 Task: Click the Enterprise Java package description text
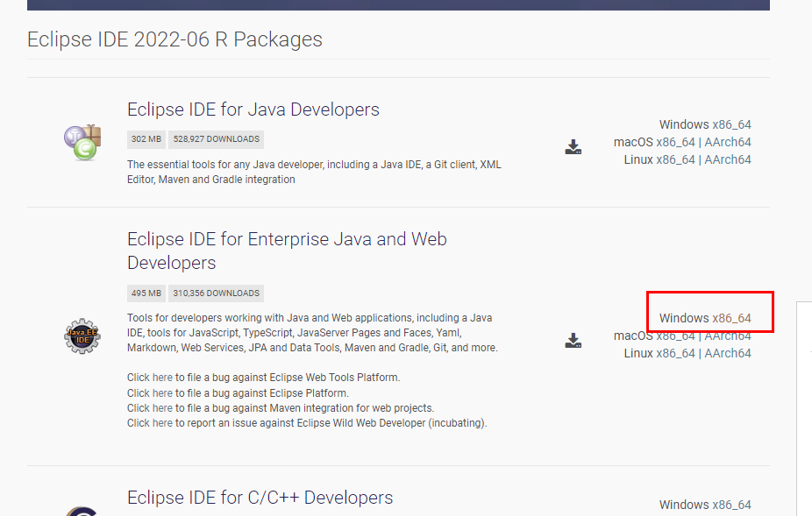pos(312,333)
